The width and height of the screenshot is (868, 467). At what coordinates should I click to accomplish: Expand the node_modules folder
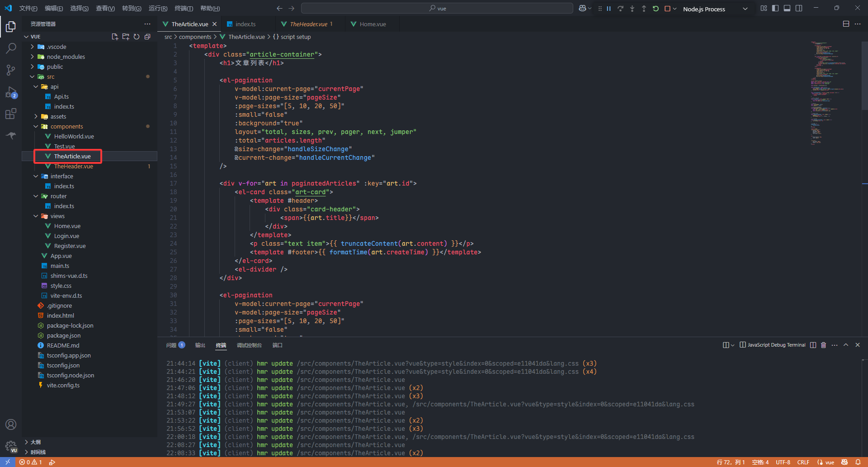(x=66, y=57)
